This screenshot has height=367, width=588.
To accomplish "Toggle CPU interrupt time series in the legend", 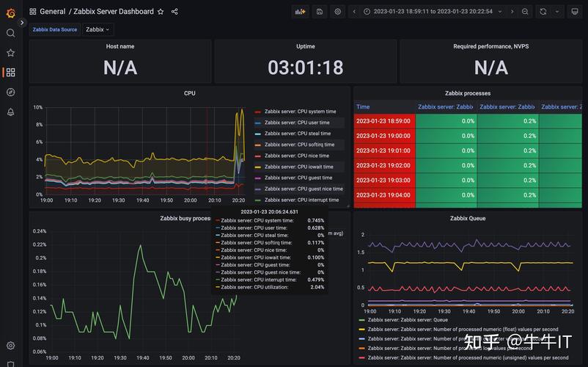I will pyautogui.click(x=301, y=200).
